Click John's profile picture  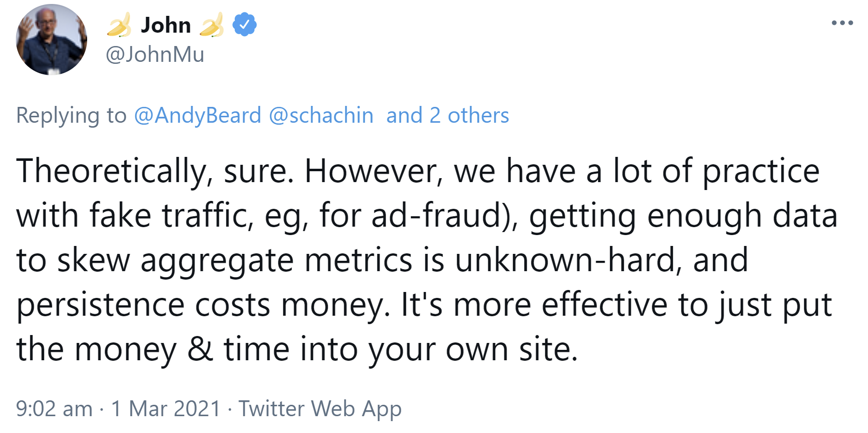pos(51,40)
